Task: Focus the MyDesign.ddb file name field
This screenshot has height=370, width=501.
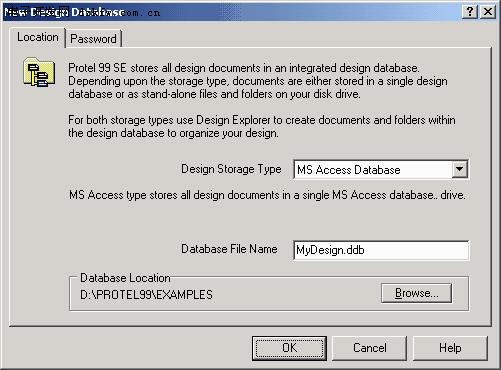Action: tap(381, 250)
